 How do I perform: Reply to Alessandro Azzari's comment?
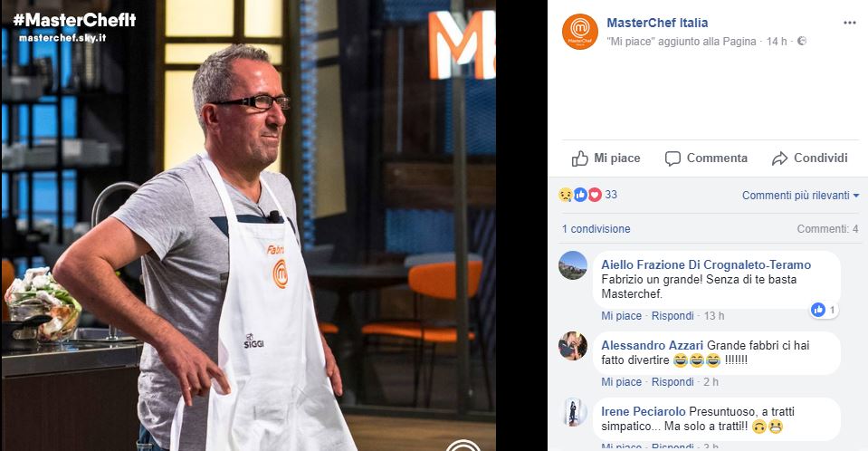tap(672, 382)
